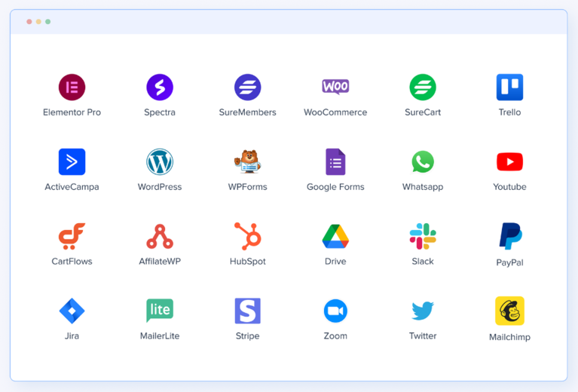This screenshot has height=392, width=578.
Task: Select the "SureCart" label
Action: pos(423,112)
